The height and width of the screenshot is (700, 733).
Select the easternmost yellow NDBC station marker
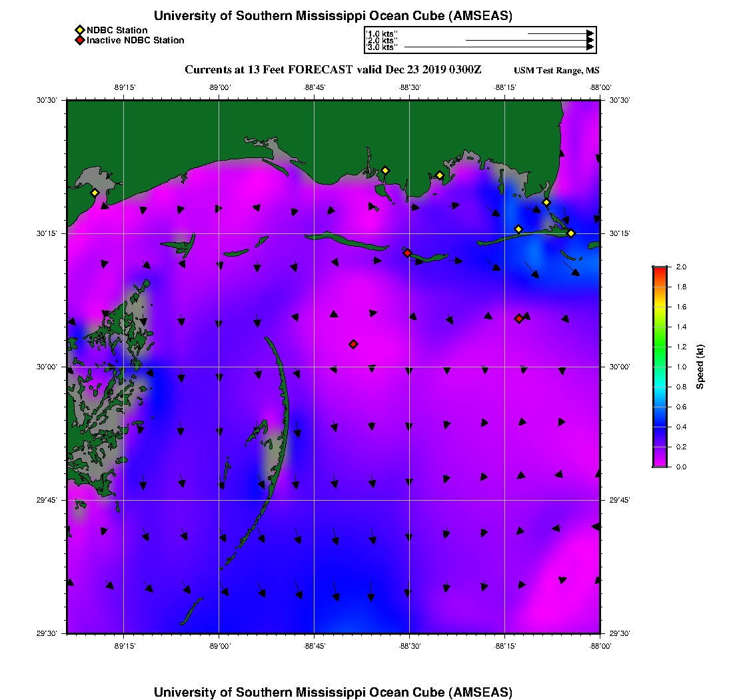[571, 233]
